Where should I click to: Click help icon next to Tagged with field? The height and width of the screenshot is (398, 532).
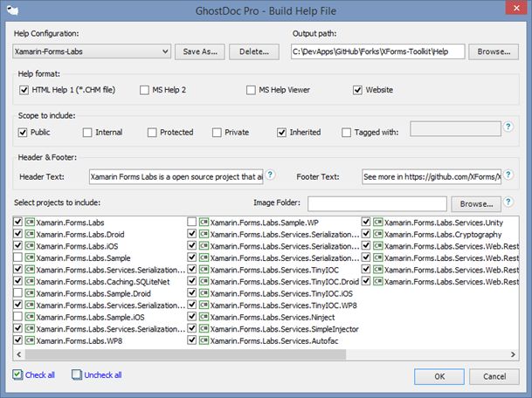pos(508,127)
